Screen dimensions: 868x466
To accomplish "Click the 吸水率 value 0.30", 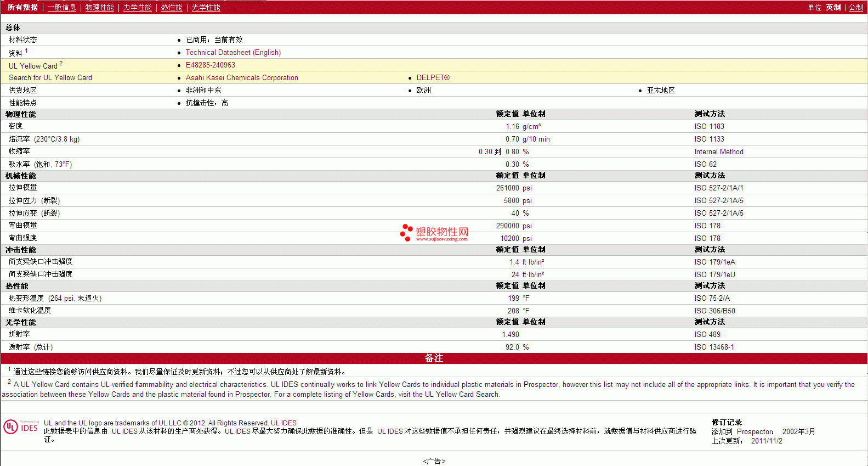I will click(x=512, y=164).
